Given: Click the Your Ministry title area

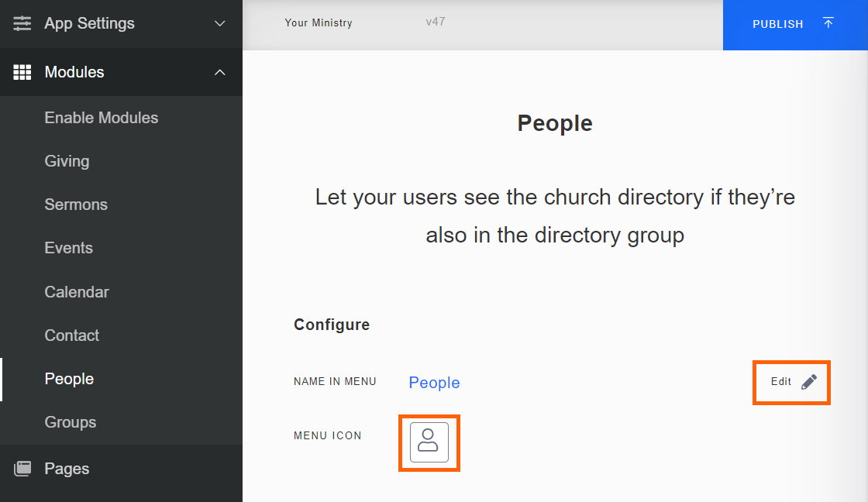Looking at the screenshot, I should pyautogui.click(x=319, y=22).
